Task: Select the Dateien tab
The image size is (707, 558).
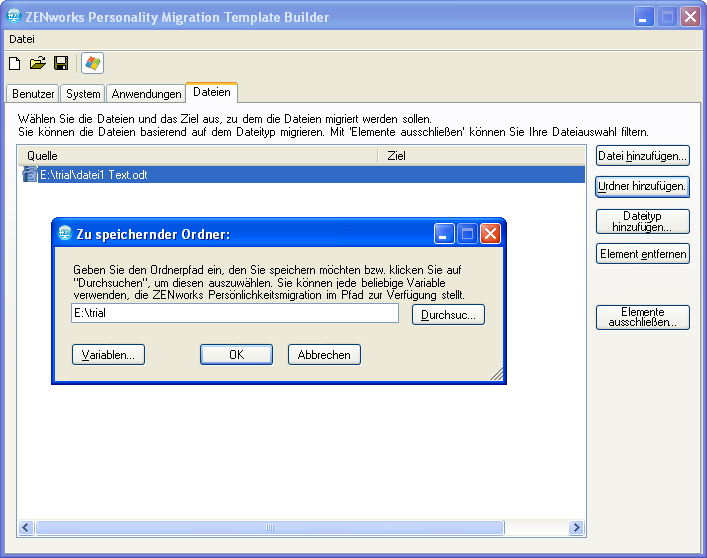Action: 211,92
